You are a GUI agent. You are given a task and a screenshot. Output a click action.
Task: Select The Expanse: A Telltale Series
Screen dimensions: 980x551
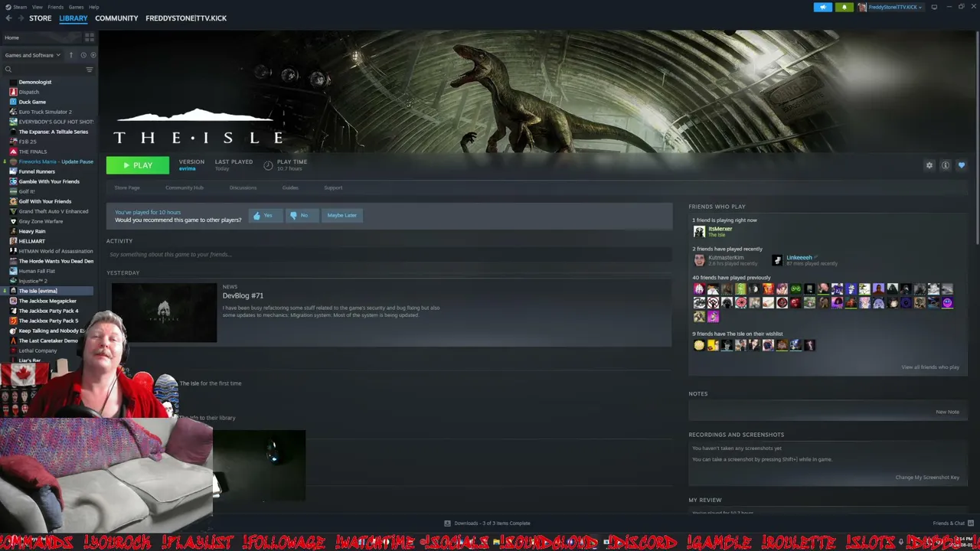pyautogui.click(x=54, y=132)
